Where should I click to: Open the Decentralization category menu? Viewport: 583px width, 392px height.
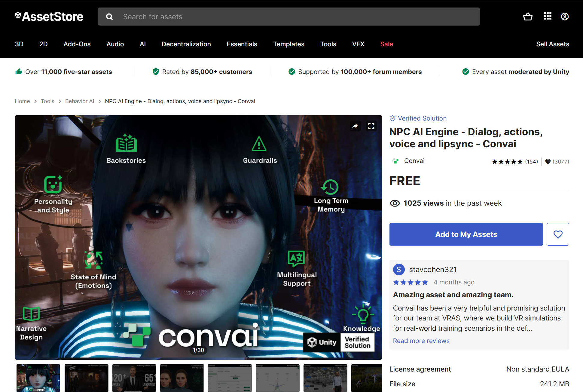pyautogui.click(x=186, y=44)
